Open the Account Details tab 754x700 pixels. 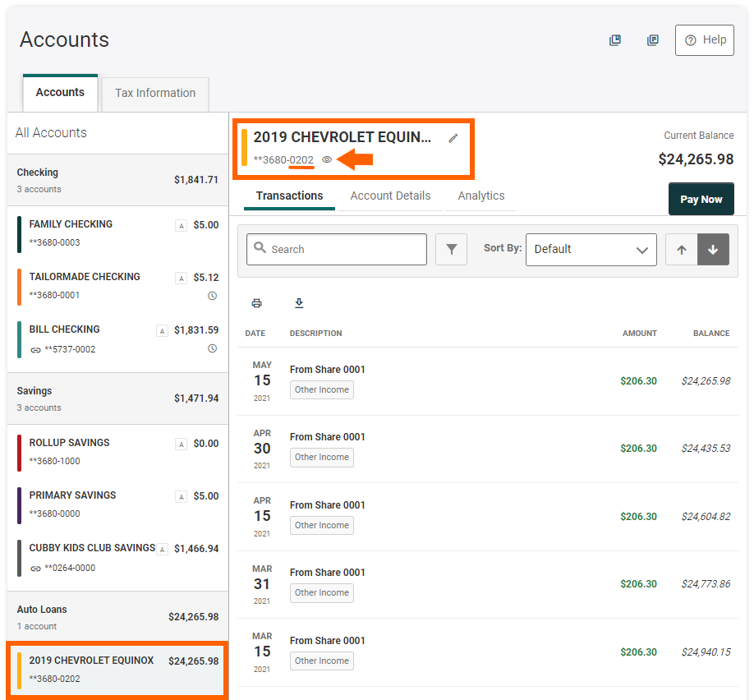click(390, 196)
